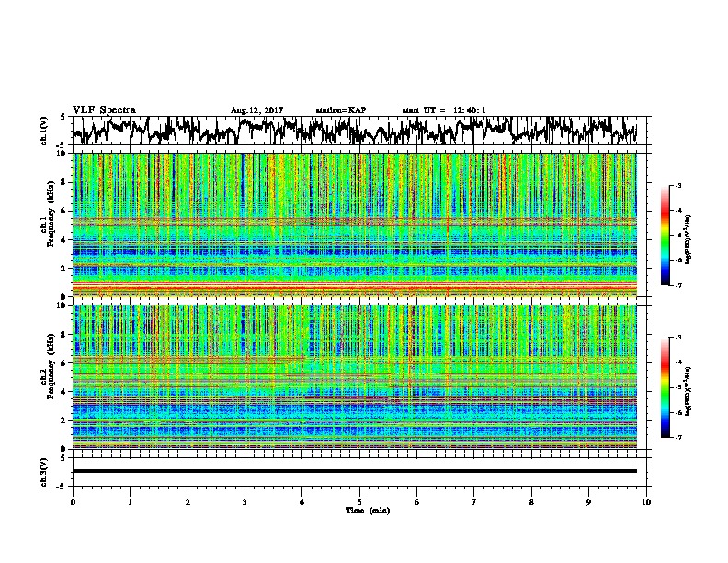The width and height of the screenshot is (728, 563).
Task: Click the "VLF Spectra" plot title
Action: pyautogui.click(x=104, y=110)
